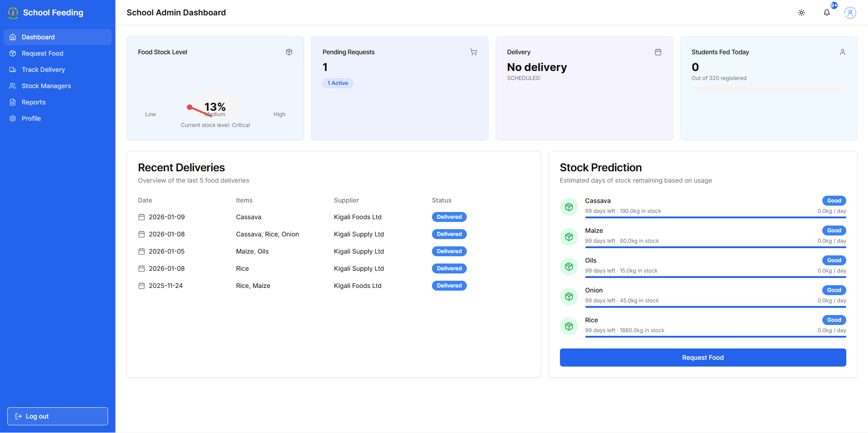Click the Supplier column header

(346, 200)
